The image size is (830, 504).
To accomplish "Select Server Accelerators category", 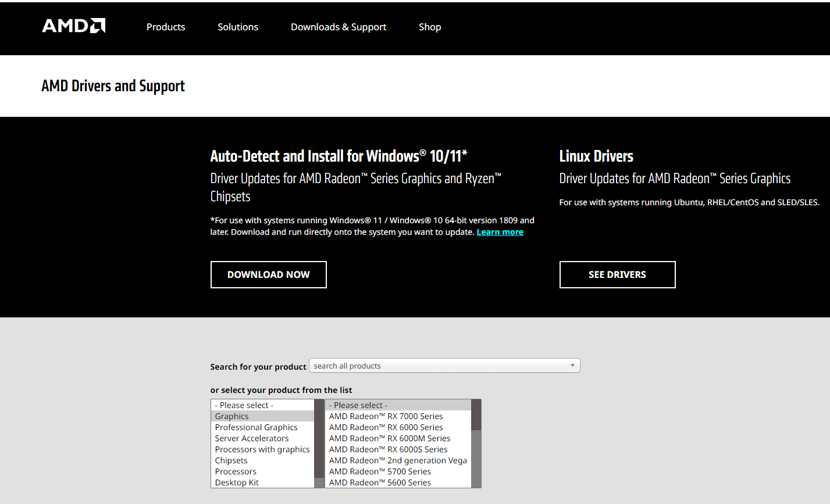I will (262, 438).
